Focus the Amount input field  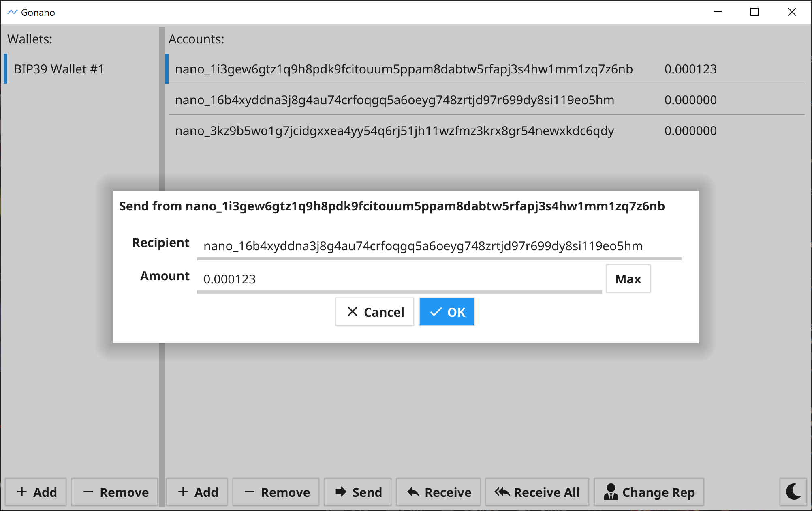[399, 279]
